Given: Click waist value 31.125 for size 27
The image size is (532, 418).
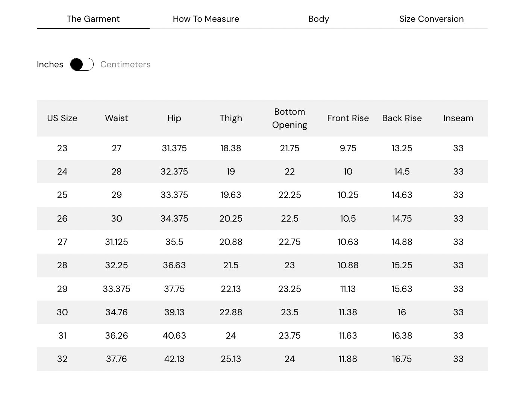Looking at the screenshot, I should (x=117, y=242).
